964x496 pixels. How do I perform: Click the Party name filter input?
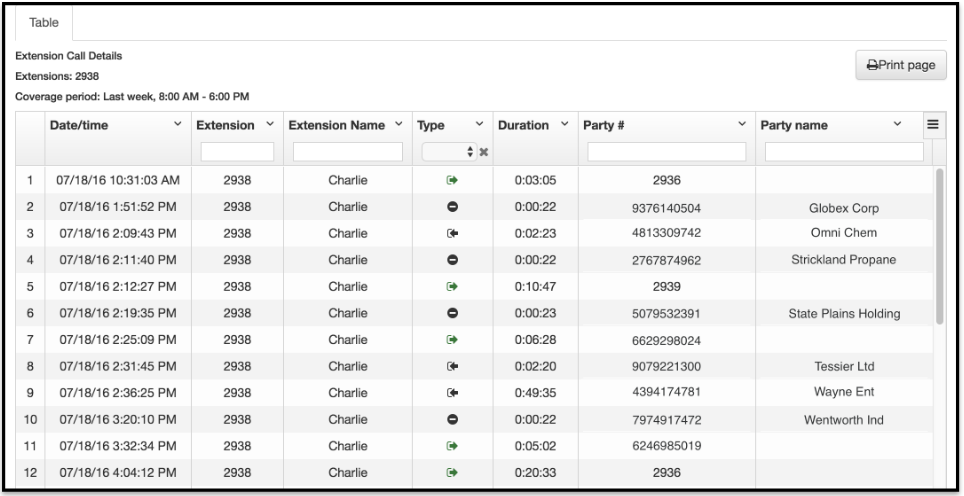844,152
